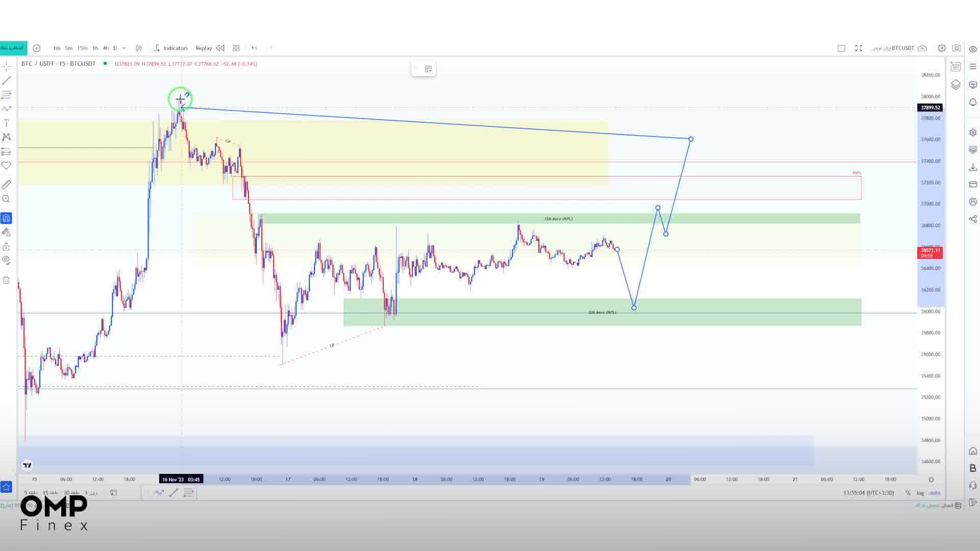Switch to the 4h timeframe
980x551 pixels.
click(106, 48)
